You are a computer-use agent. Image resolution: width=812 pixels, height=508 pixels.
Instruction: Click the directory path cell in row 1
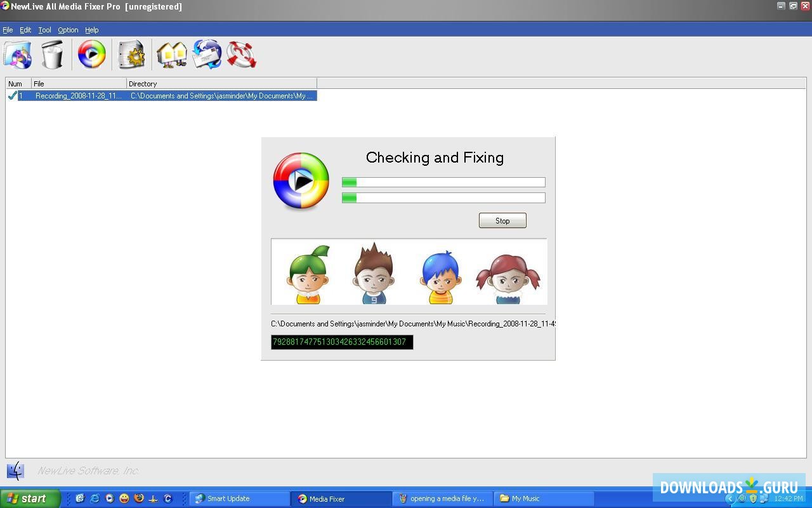pyautogui.click(x=222, y=96)
